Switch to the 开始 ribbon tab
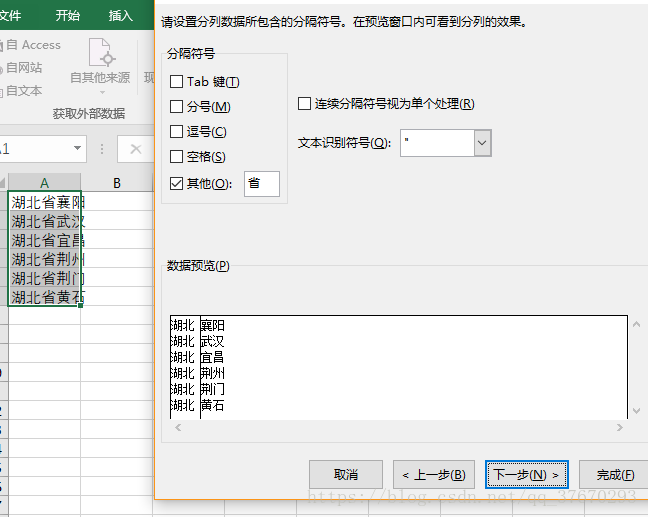This screenshot has height=517, width=648. 67,15
